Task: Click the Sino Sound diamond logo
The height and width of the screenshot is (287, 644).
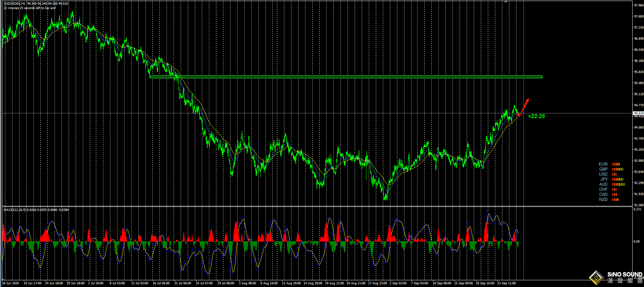Action: [596, 278]
